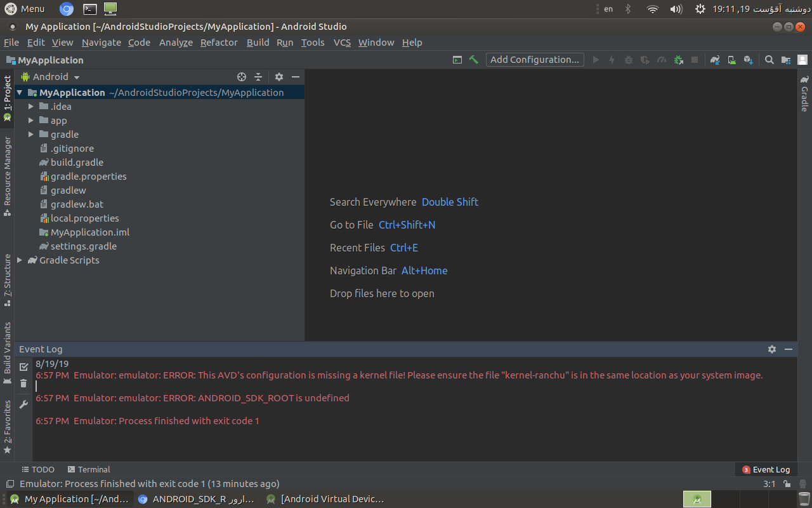Open the Event Log tab at the bottom right

click(x=766, y=469)
